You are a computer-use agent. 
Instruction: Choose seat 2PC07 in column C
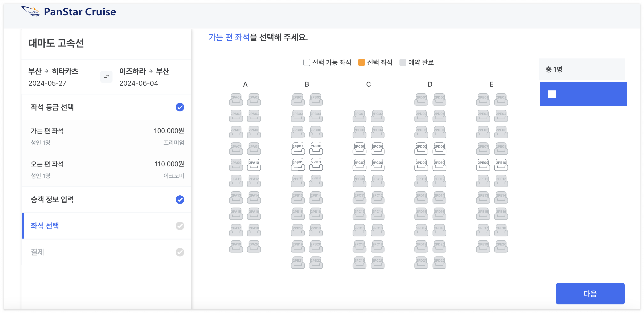tap(359, 165)
